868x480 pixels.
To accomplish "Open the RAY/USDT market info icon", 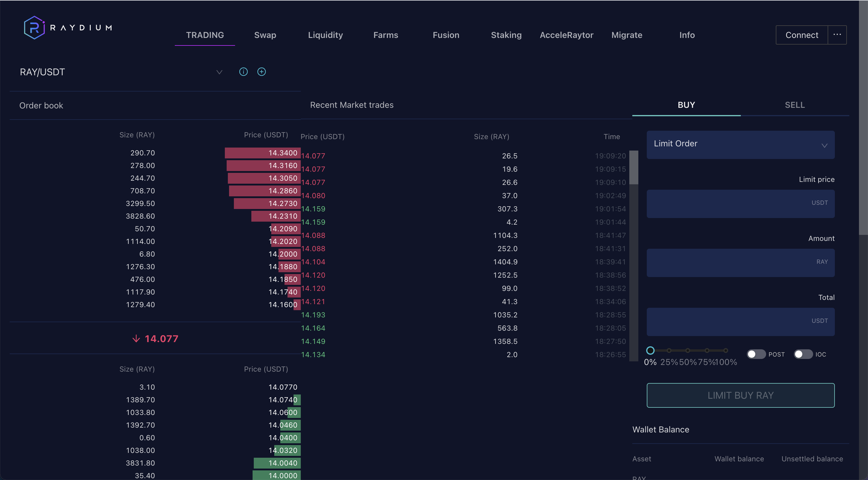I will [243, 72].
